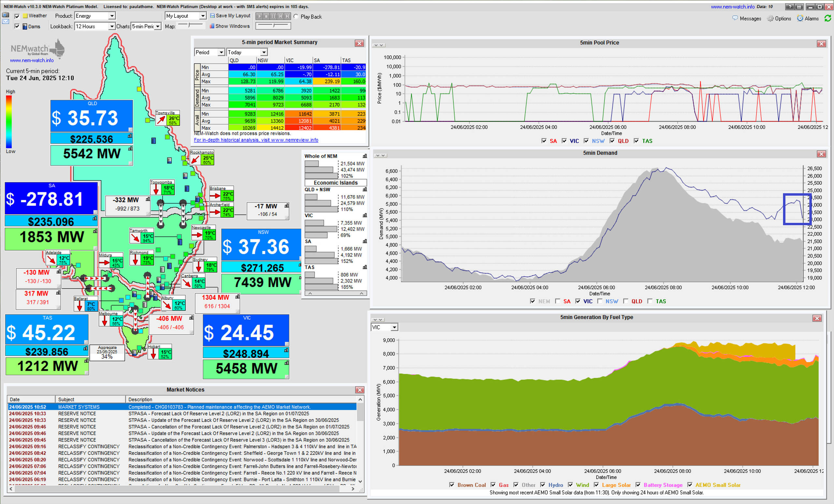This screenshot has width=834, height=504.
Task: Click the green refresh arrows icon
Action: [x=827, y=18]
